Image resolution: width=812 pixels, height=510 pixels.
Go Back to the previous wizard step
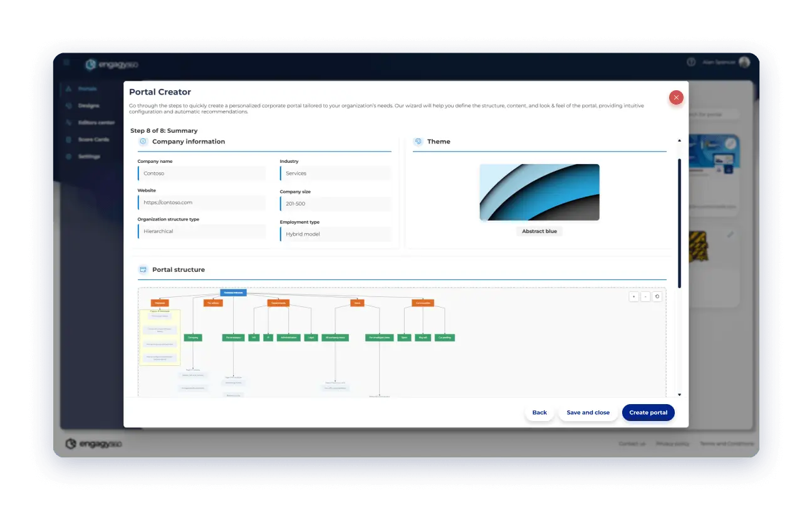(x=539, y=412)
